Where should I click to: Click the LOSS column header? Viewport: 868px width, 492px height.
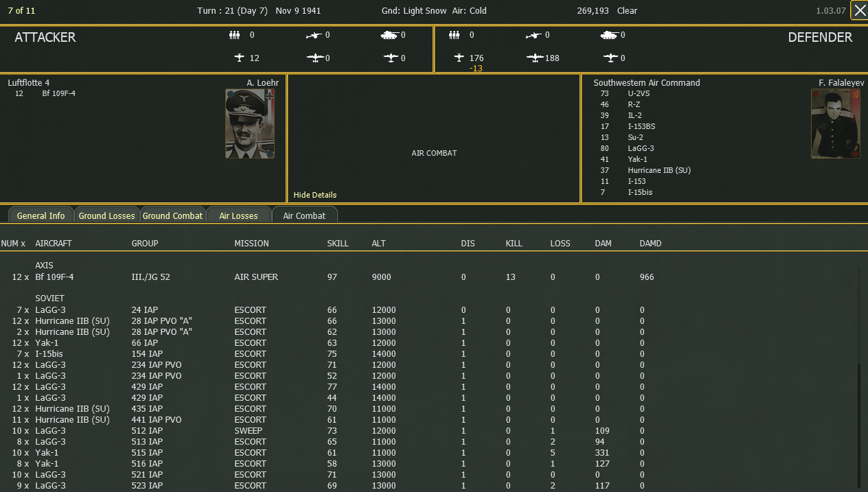pos(560,244)
